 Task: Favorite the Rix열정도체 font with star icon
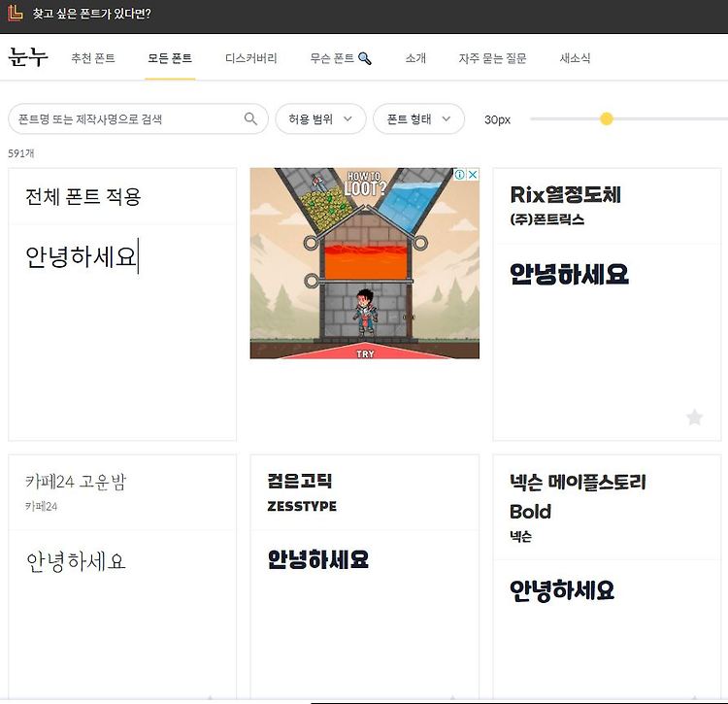[x=695, y=417]
